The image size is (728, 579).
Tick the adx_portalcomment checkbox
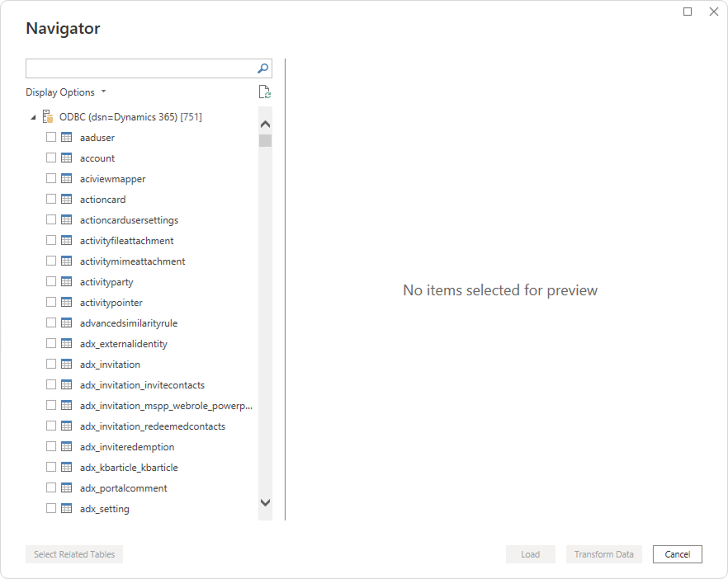(x=51, y=488)
